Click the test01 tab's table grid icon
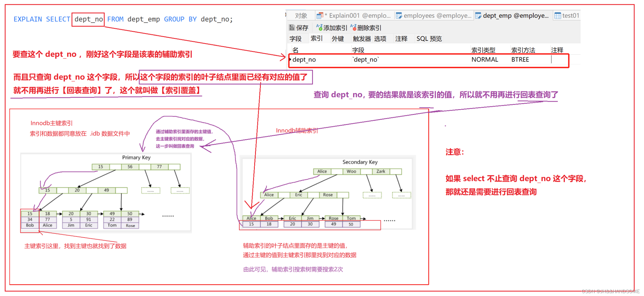Image resolution: width=644 pixels, height=296 pixels. click(558, 15)
